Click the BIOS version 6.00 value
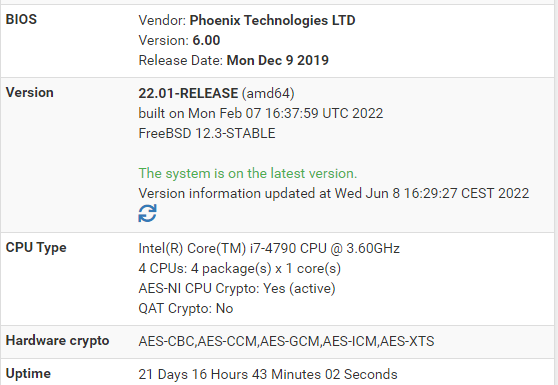558x385 pixels. click(x=206, y=40)
